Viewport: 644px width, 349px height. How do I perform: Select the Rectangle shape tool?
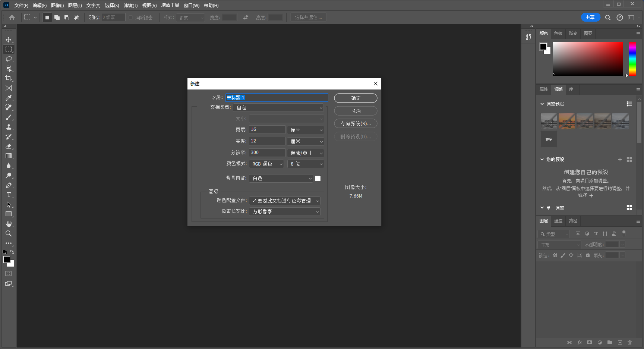pyautogui.click(x=9, y=214)
